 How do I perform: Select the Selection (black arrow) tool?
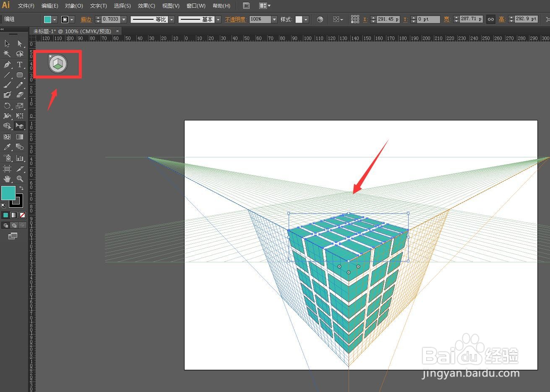pyautogui.click(x=7, y=43)
